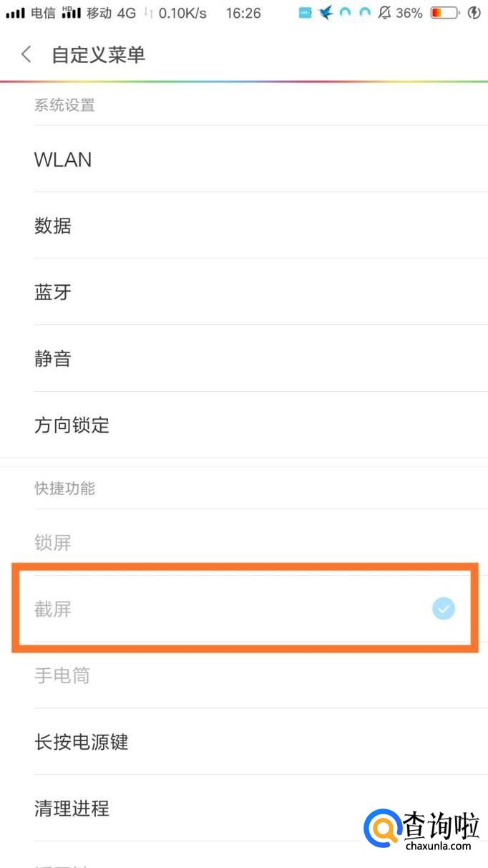Viewport: 488px width, 868px height.
Task: Select 方向锁定 in system settings
Action: point(72,425)
